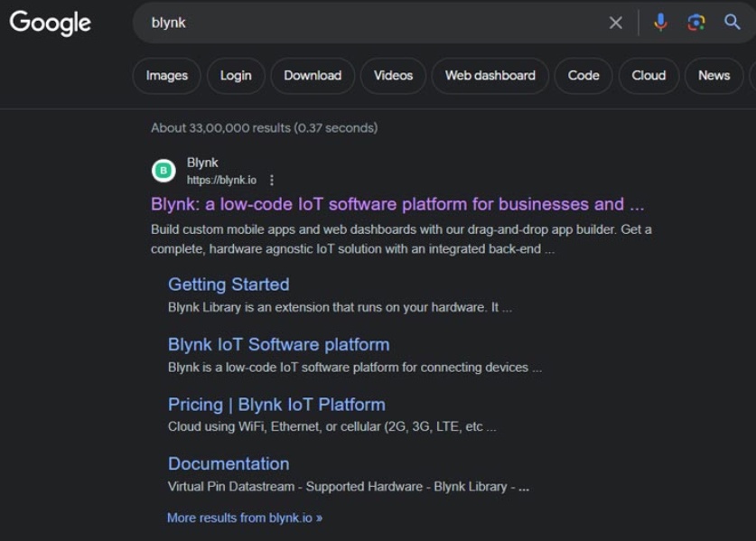Expand More results from blynk.io
Screen dimensions: 756x541
[x=245, y=518]
